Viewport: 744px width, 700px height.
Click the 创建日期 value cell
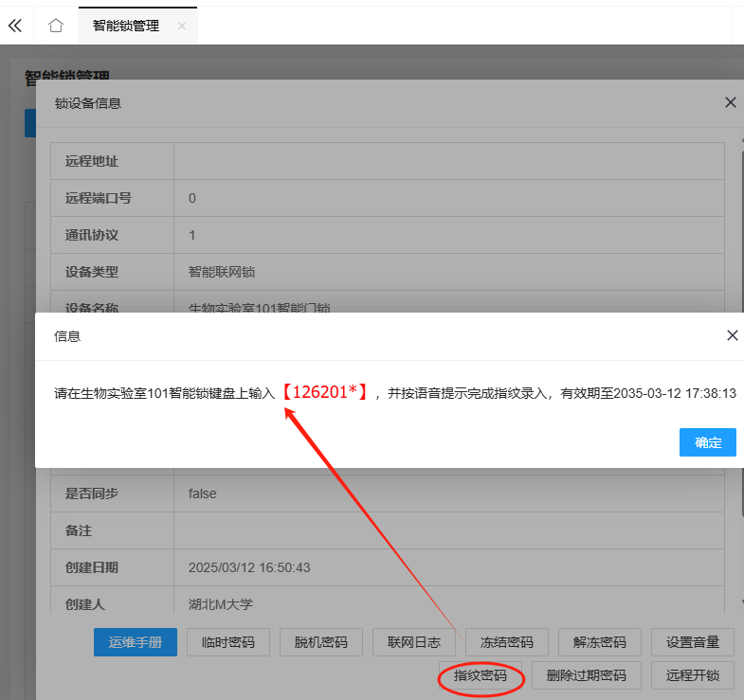click(x=249, y=567)
